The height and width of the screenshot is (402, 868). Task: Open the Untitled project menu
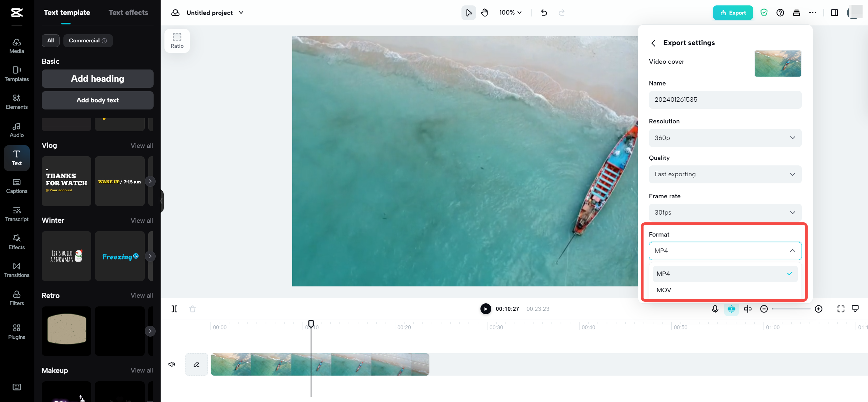[214, 13]
